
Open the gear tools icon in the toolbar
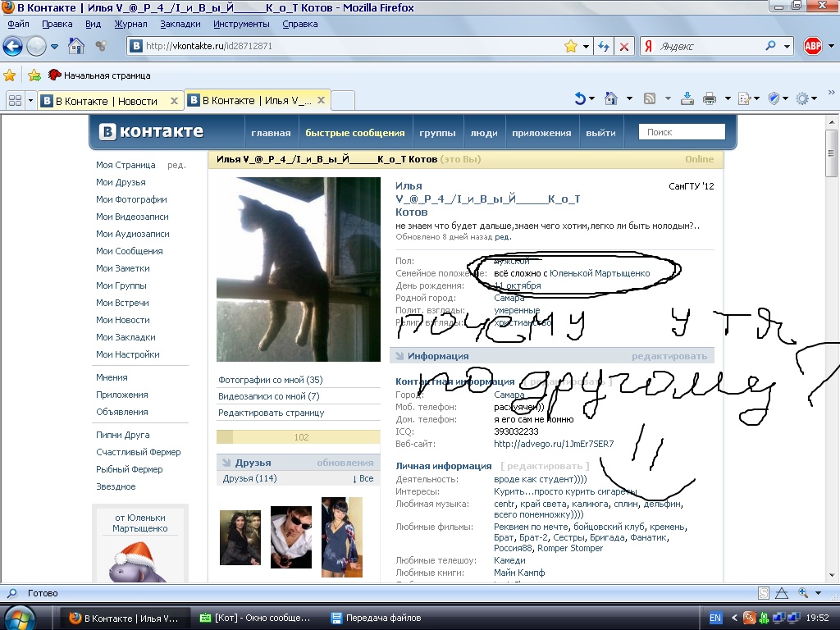coord(802,98)
